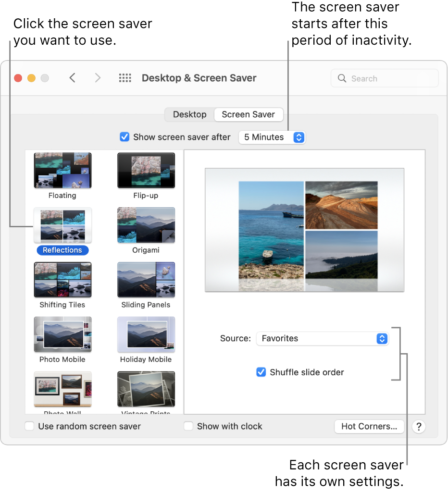Minimize the window with yellow button
This screenshot has height=492, width=448.
[x=31, y=78]
